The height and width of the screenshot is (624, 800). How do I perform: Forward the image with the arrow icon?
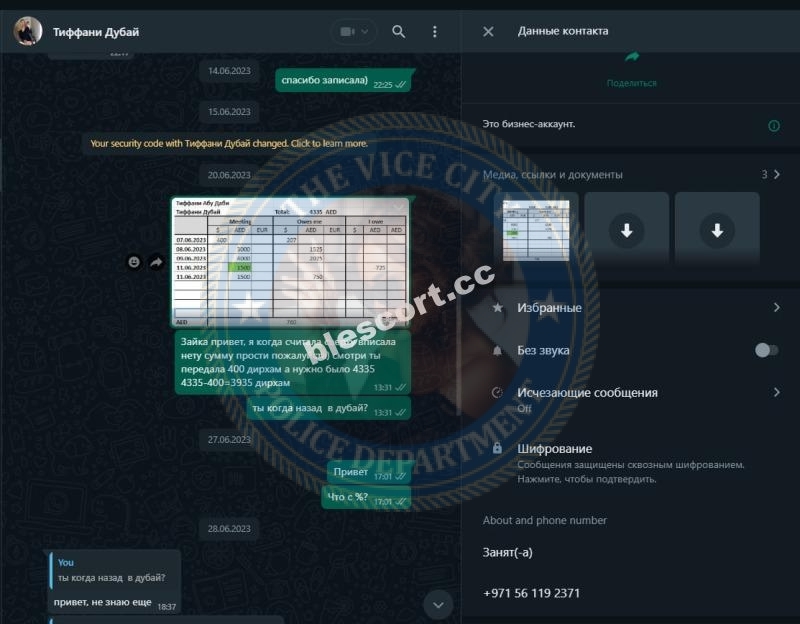[156, 262]
